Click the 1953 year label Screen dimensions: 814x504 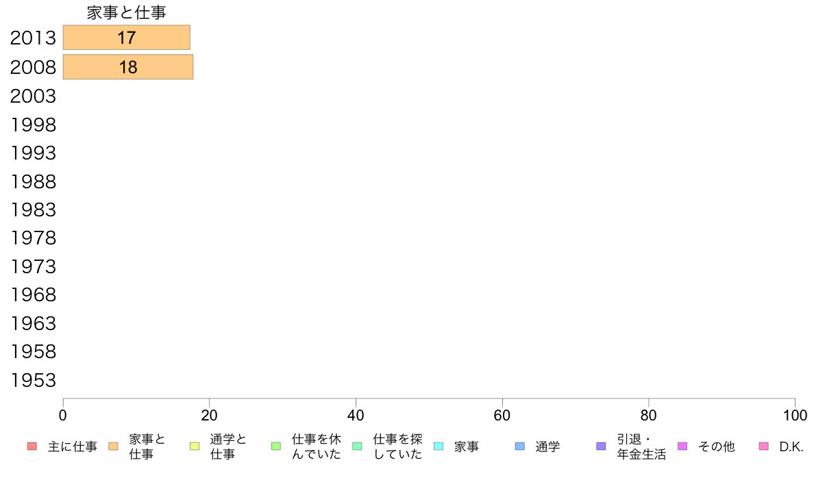pos(33,381)
